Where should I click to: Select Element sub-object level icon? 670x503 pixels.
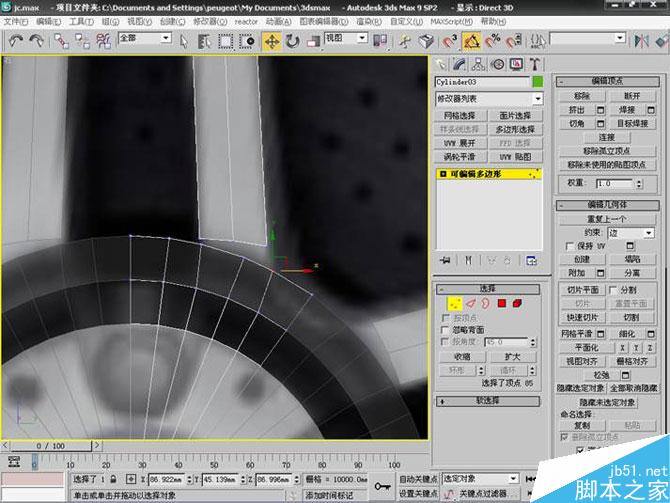(517, 302)
